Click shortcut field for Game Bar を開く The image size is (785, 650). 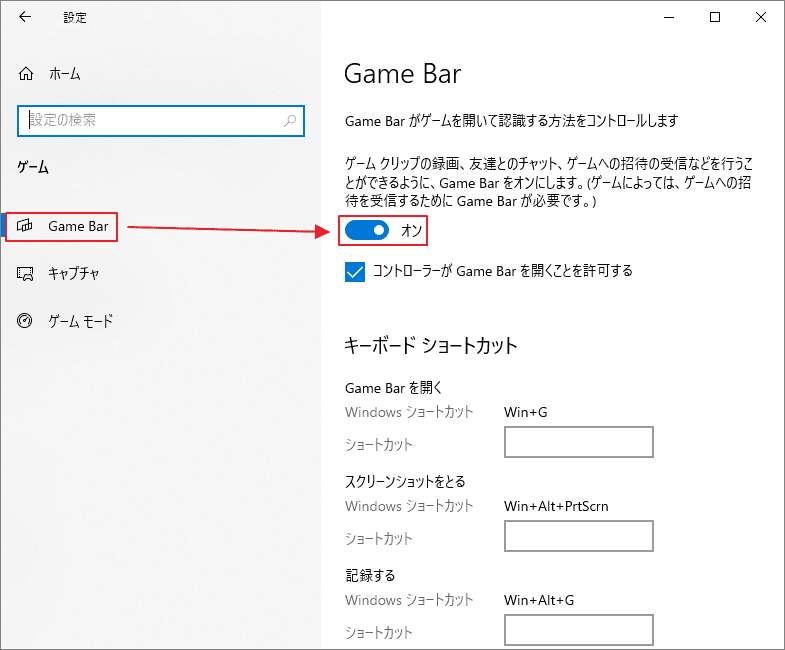tap(579, 442)
